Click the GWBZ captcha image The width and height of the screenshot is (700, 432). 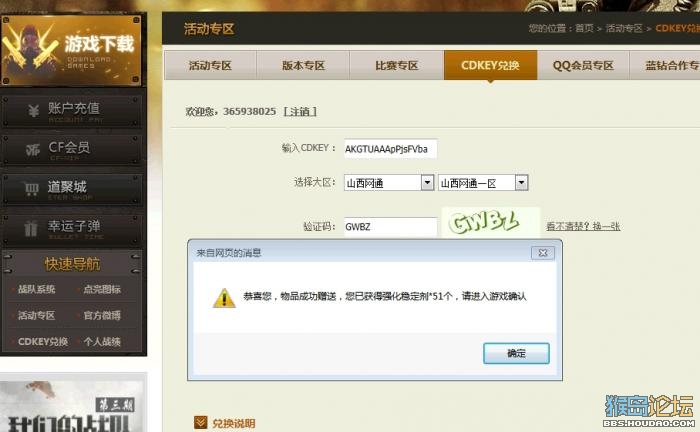click(491, 222)
